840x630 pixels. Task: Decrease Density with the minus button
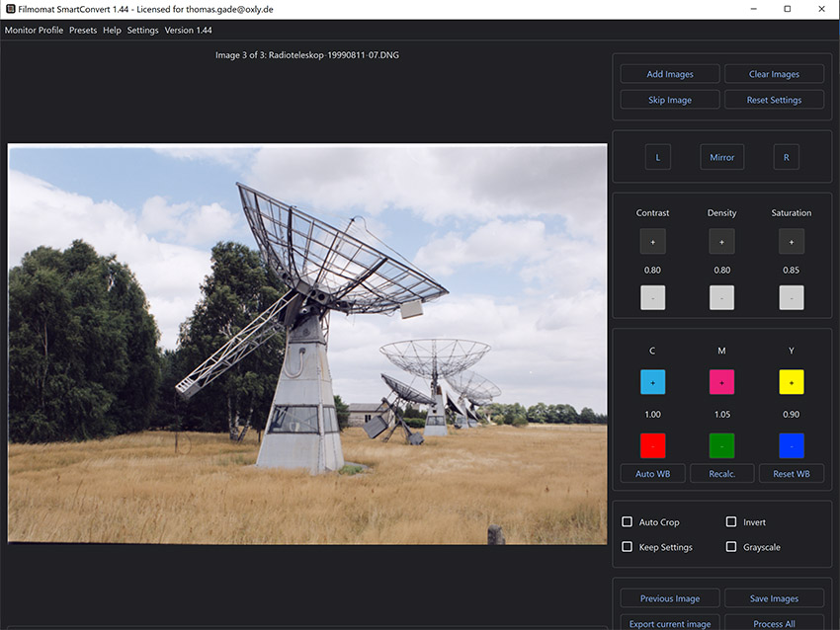click(x=721, y=298)
